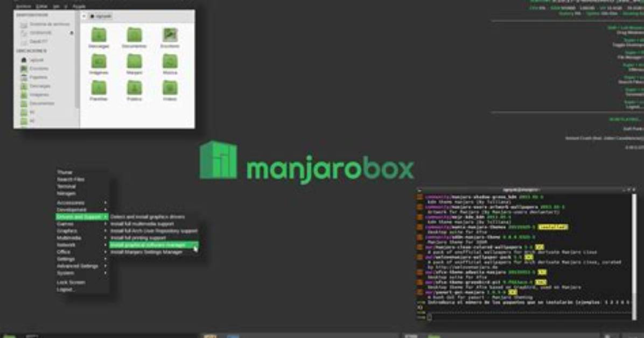Open the Documentos folder in file manager
The image size is (644, 338).
point(134,38)
